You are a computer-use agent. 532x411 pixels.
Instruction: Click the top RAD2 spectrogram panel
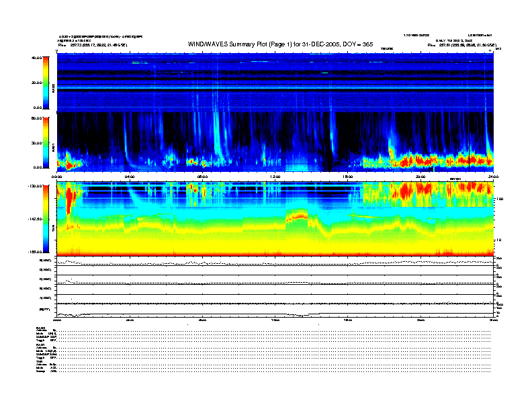tap(275, 82)
